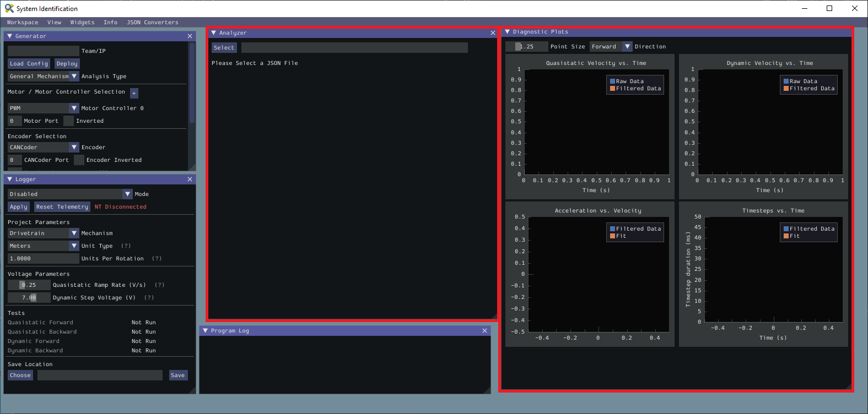Click Fit legend in Acceleration vs. Velocity plot

click(x=618, y=236)
